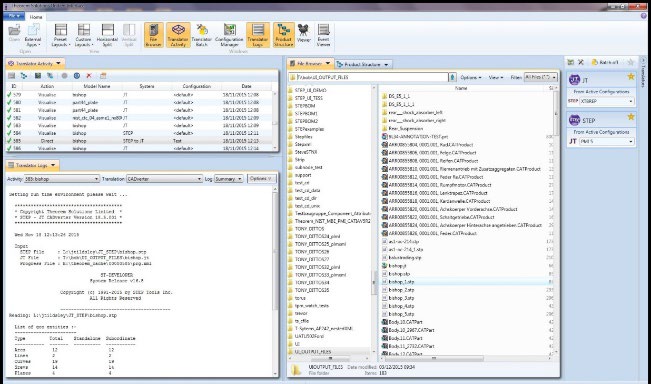Click the tree-structure icon in activity toolbar
651x384 pixels.
click(24, 76)
